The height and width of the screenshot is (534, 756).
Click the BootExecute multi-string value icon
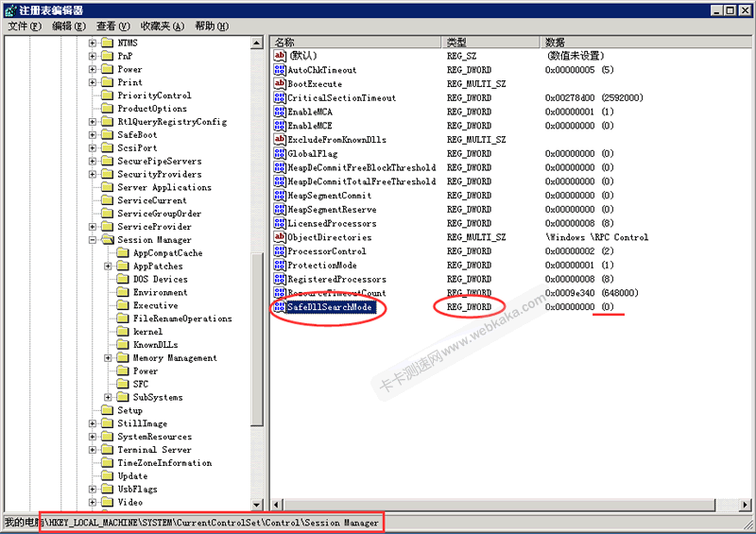coord(280,84)
